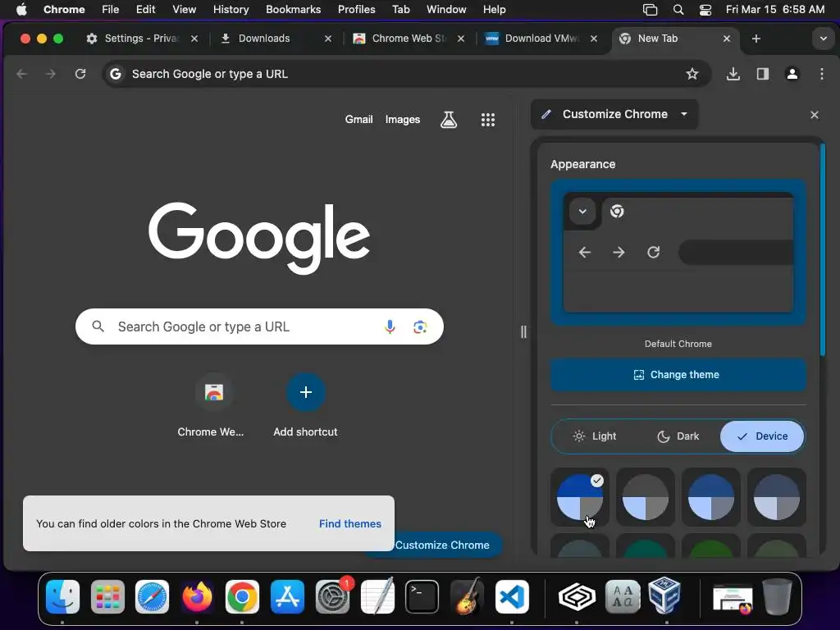The image size is (840, 630).
Task: Select the grey color swatch
Action: (645, 497)
